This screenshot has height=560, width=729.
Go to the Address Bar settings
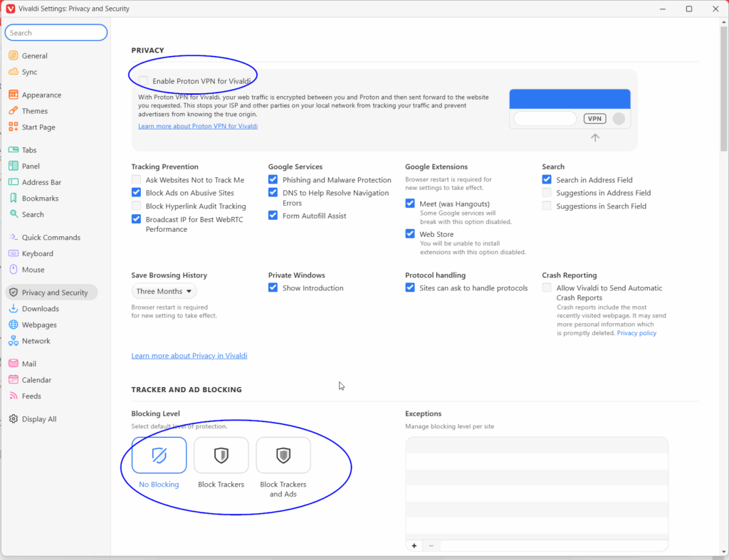pos(41,182)
